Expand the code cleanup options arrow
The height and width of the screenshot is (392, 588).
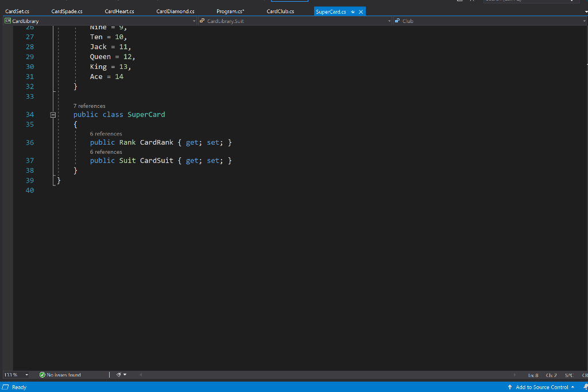click(125, 375)
